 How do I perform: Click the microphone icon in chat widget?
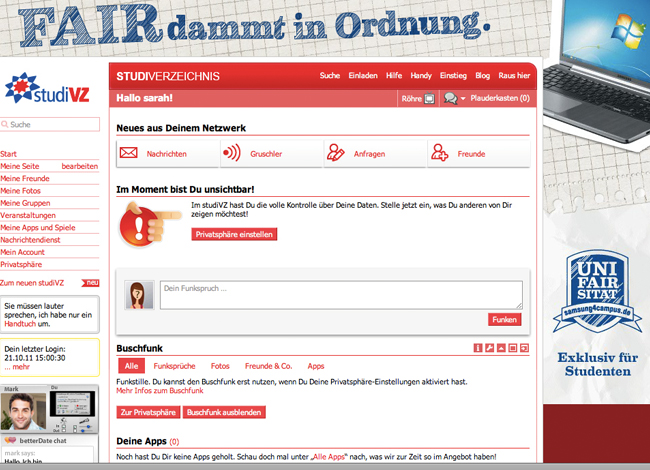tap(84, 421)
